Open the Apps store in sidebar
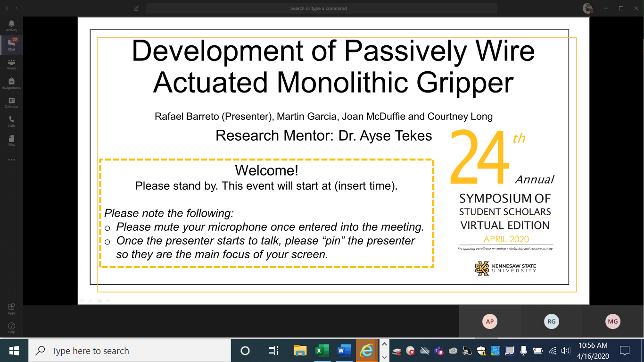Image resolution: width=644 pixels, height=362 pixels. click(x=11, y=309)
